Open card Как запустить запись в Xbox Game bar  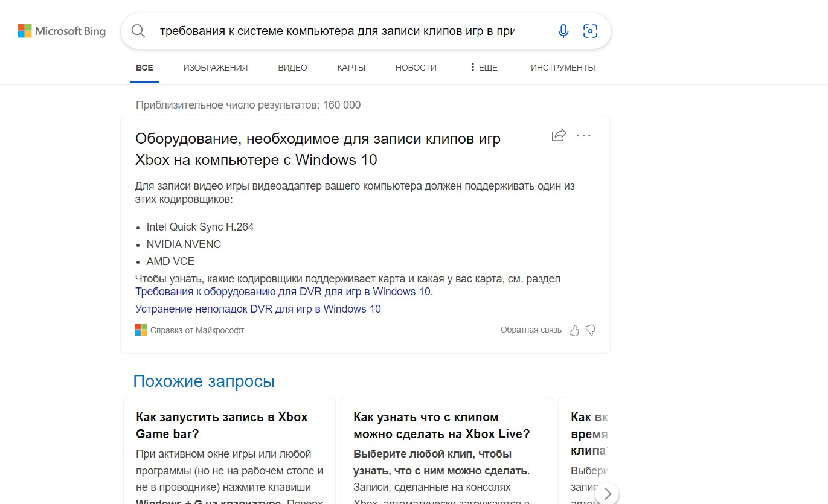point(222,426)
